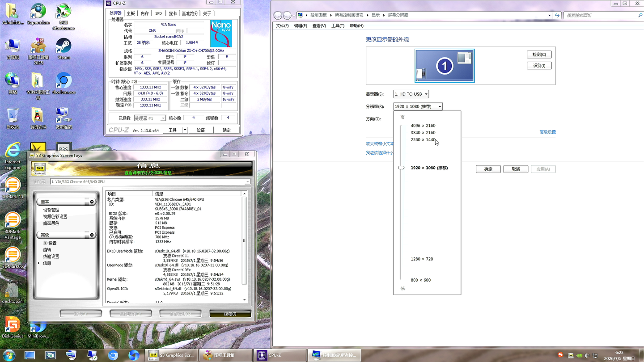Select the 装机软件 folder icon

click(38, 118)
